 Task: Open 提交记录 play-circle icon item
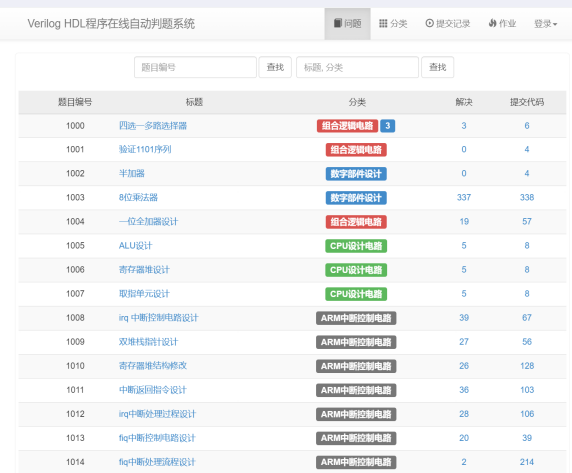click(448, 24)
